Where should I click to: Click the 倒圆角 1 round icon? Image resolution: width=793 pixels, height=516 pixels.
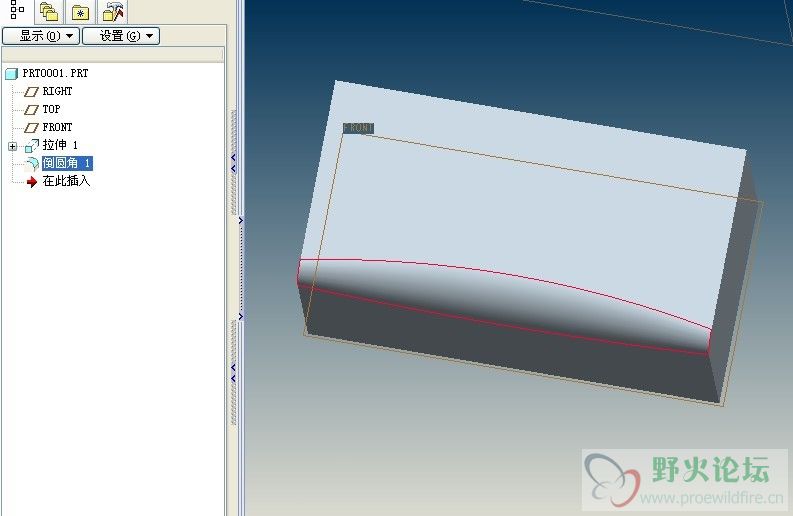click(32, 163)
